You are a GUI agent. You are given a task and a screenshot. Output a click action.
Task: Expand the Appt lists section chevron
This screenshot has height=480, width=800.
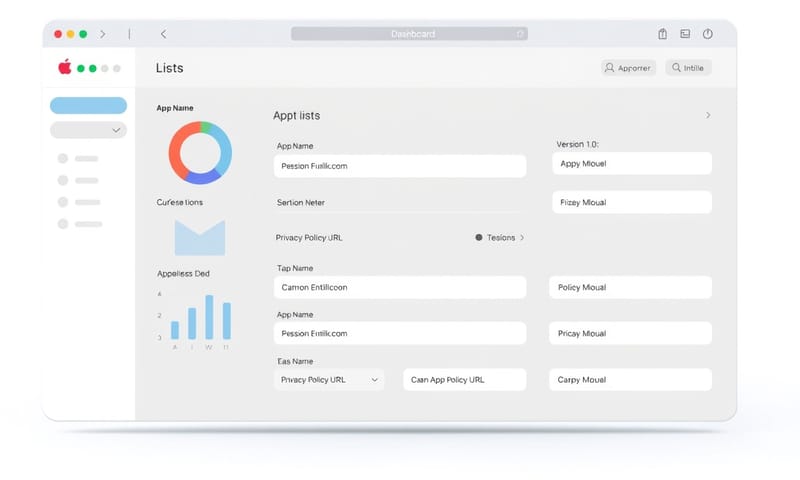[x=708, y=115]
